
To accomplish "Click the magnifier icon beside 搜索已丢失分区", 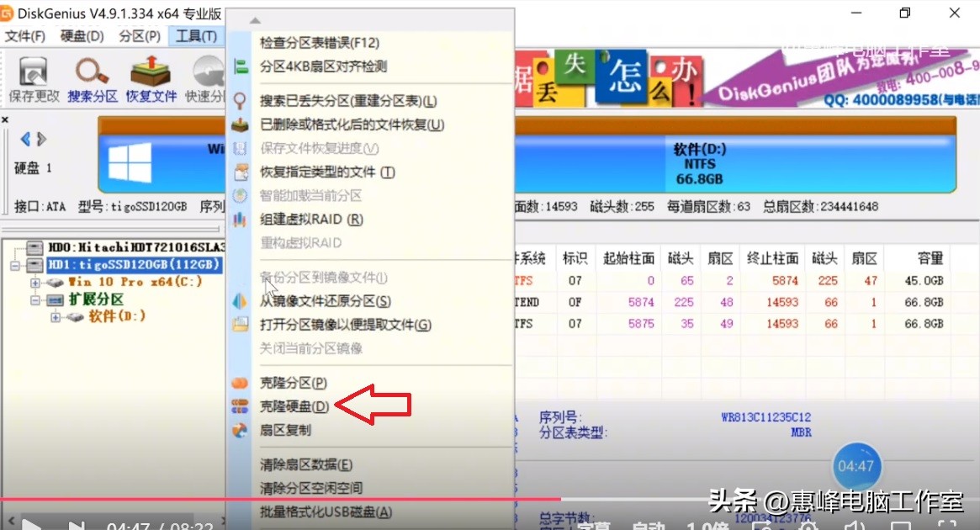I will (240, 101).
